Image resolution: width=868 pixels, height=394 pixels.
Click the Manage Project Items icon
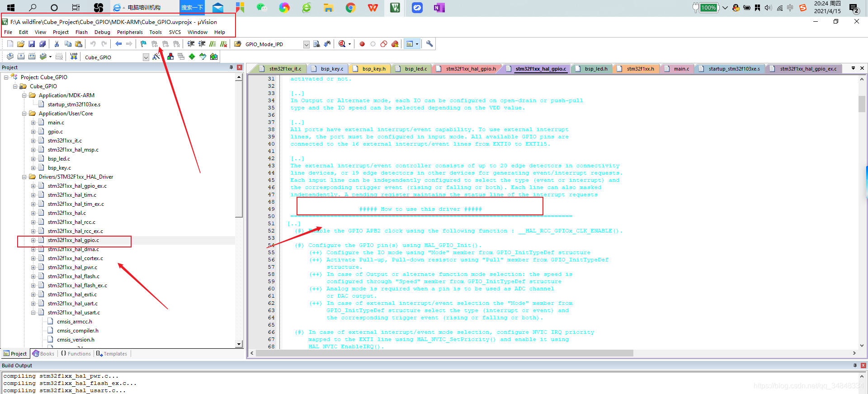(x=170, y=57)
